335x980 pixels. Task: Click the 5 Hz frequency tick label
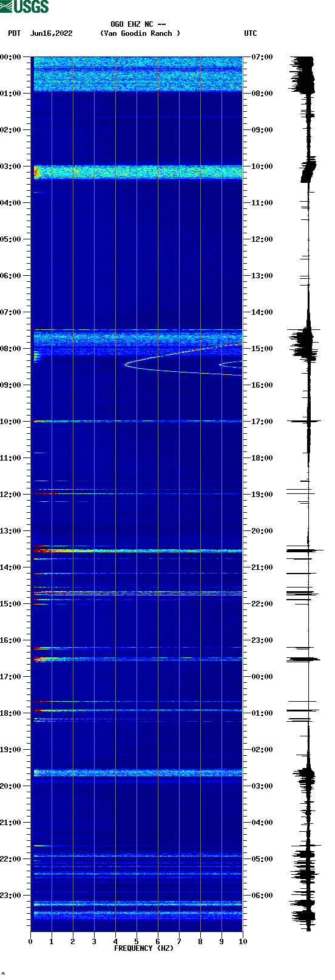[x=137, y=942]
